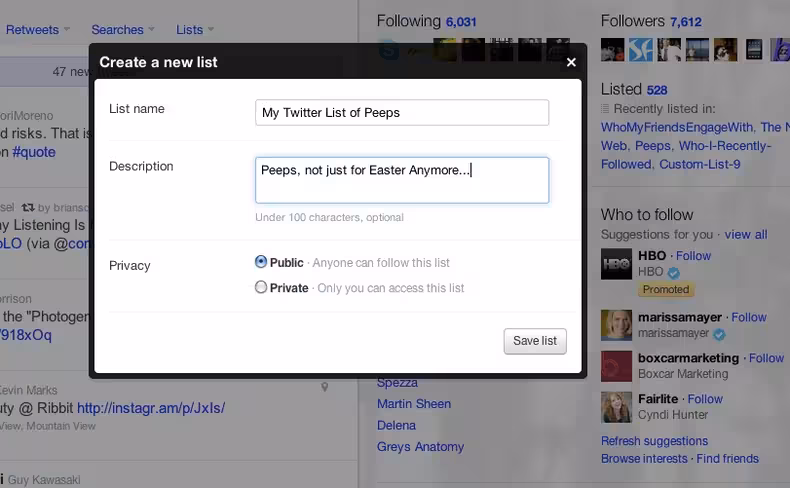
Task: Click the location pin icon on tweet
Action: pos(324,387)
